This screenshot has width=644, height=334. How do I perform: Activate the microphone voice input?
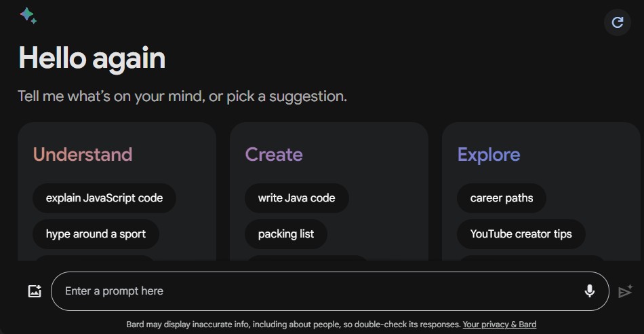click(x=589, y=291)
